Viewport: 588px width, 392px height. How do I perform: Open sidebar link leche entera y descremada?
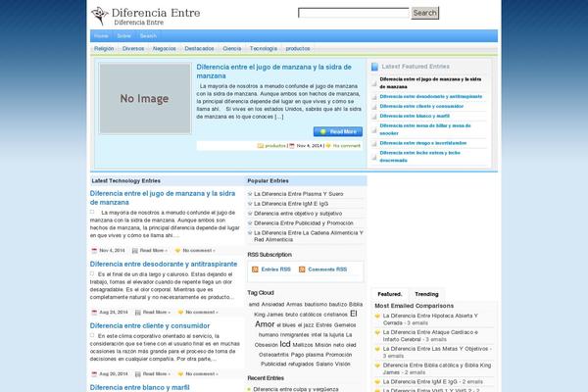pyautogui.click(x=420, y=157)
